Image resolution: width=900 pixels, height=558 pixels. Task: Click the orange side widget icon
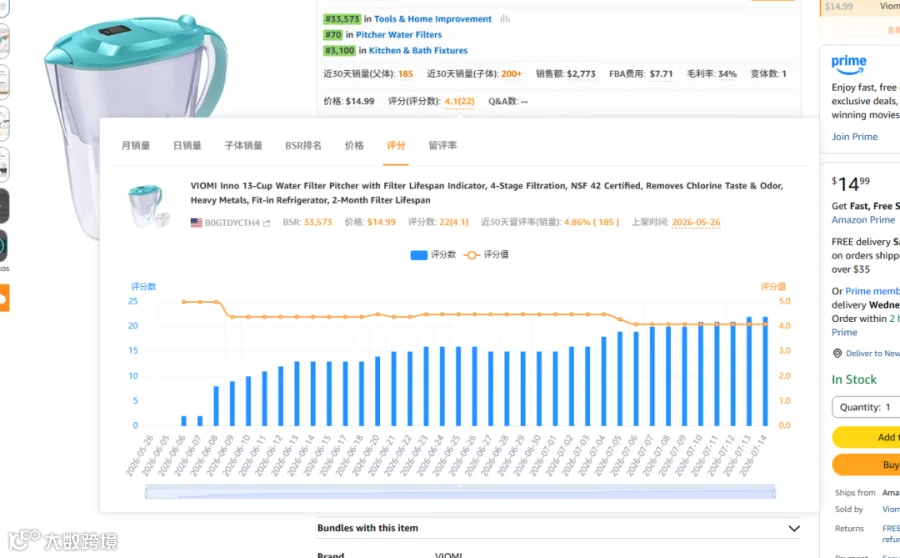4,298
